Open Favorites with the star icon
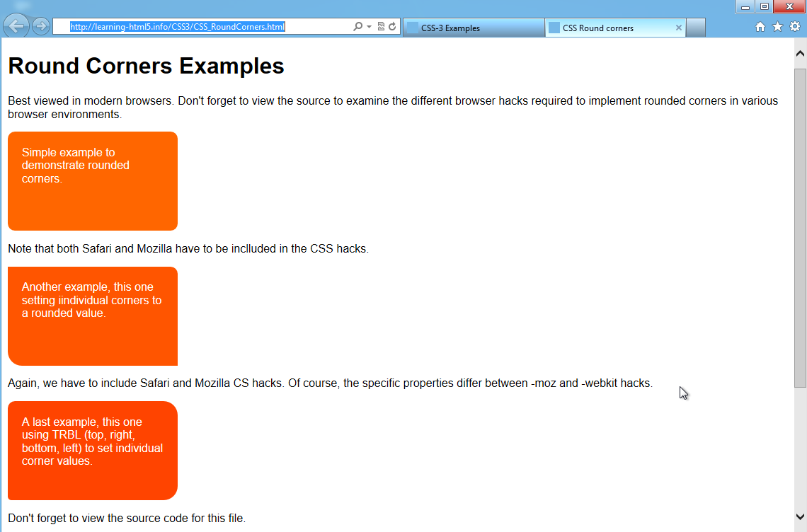Screen dimensions: 807x532 click(x=778, y=27)
